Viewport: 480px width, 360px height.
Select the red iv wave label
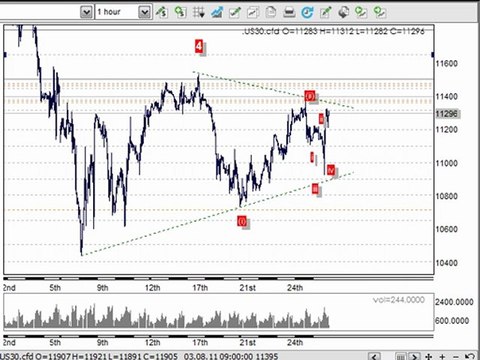[331, 170]
